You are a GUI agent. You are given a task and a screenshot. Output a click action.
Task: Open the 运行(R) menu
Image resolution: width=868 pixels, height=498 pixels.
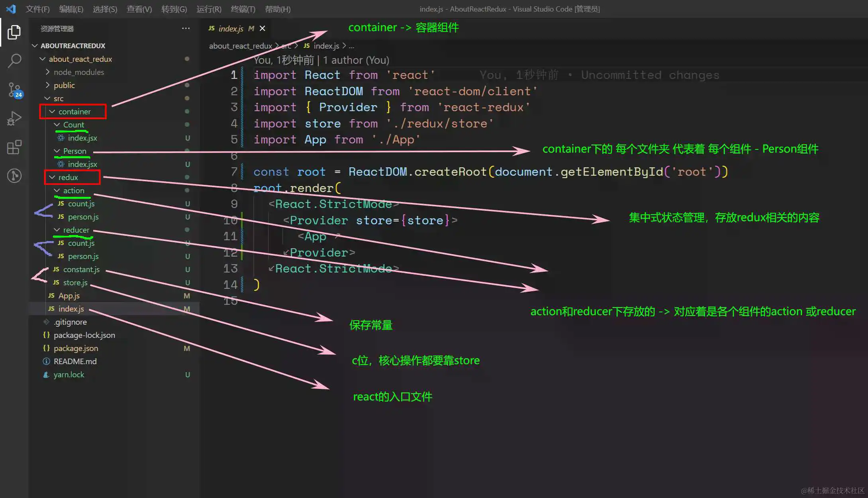tap(209, 9)
